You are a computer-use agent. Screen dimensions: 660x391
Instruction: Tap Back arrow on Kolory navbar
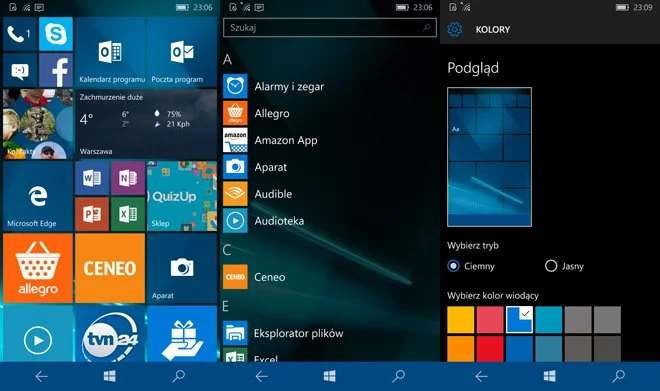(x=481, y=376)
